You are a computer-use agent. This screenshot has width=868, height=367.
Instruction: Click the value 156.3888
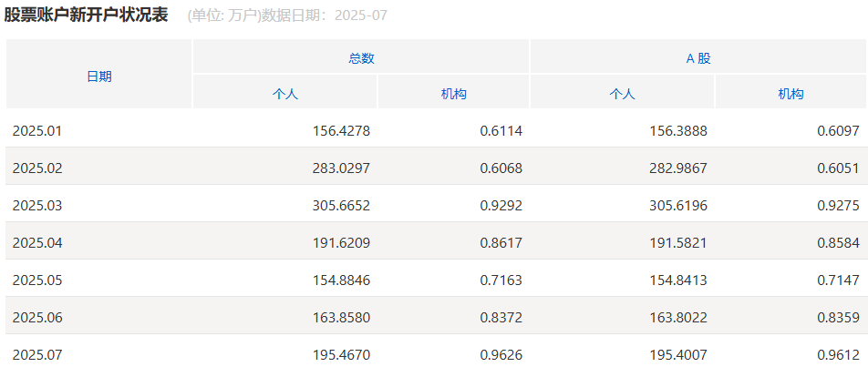[678, 131]
